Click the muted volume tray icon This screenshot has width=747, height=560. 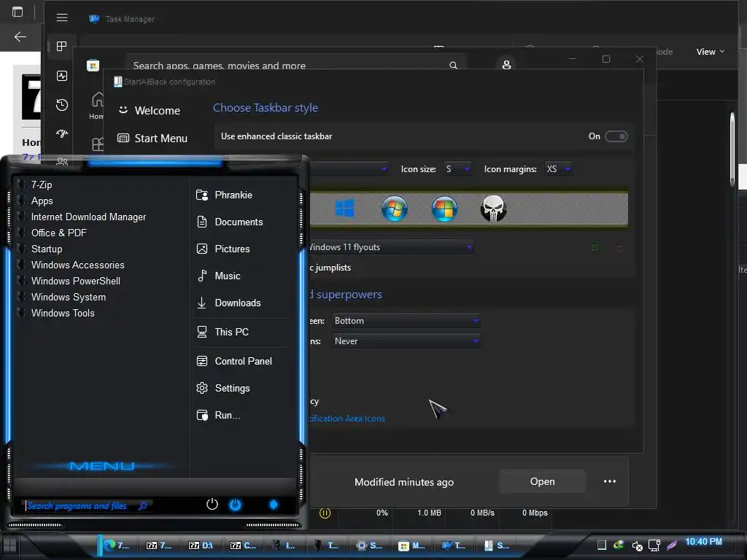637,545
